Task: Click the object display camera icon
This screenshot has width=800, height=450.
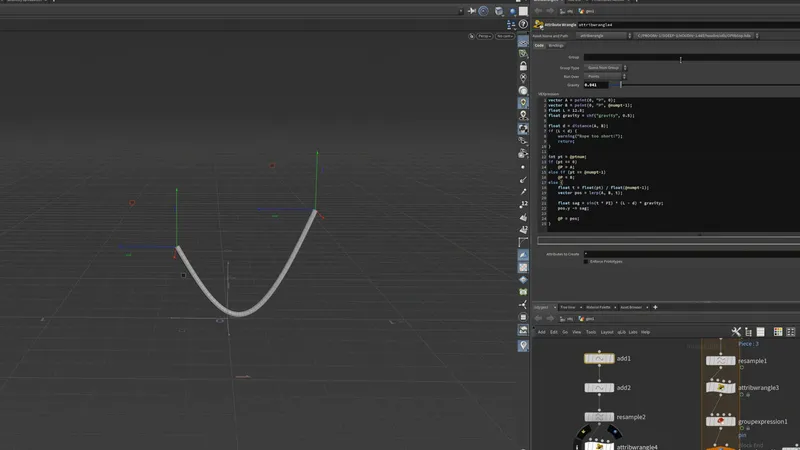Action: (523, 154)
